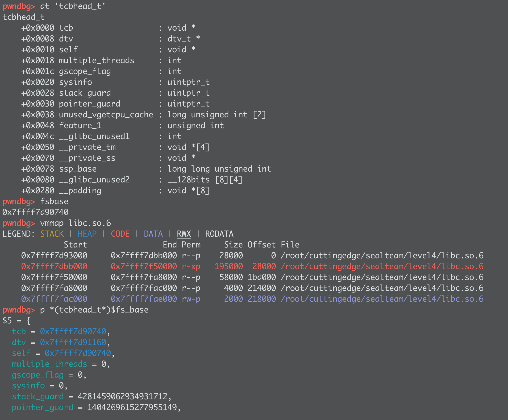Viewport: 508px width, 420px height.
Task: Click CODE in the vmmap legend
Action: (x=120, y=234)
